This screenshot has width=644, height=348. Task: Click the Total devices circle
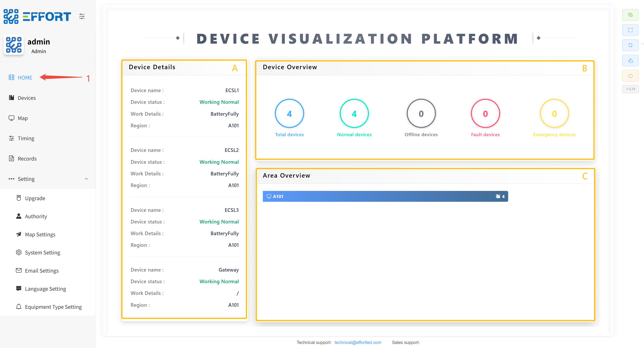coord(289,114)
